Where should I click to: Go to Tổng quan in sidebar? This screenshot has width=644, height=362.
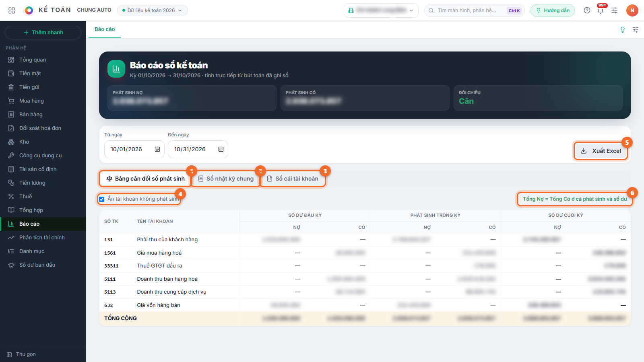(x=43, y=60)
